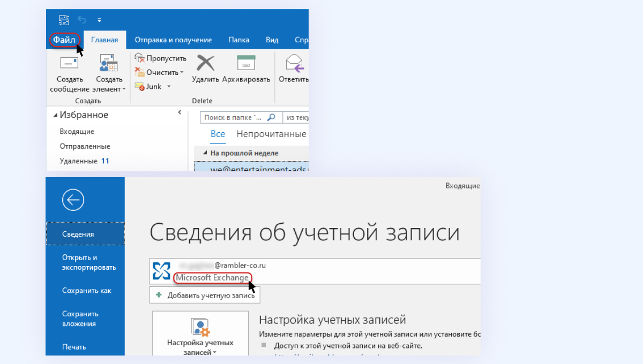The image size is (643, 364).
Task: Open the Отправка и получение tab
Action: tap(173, 40)
